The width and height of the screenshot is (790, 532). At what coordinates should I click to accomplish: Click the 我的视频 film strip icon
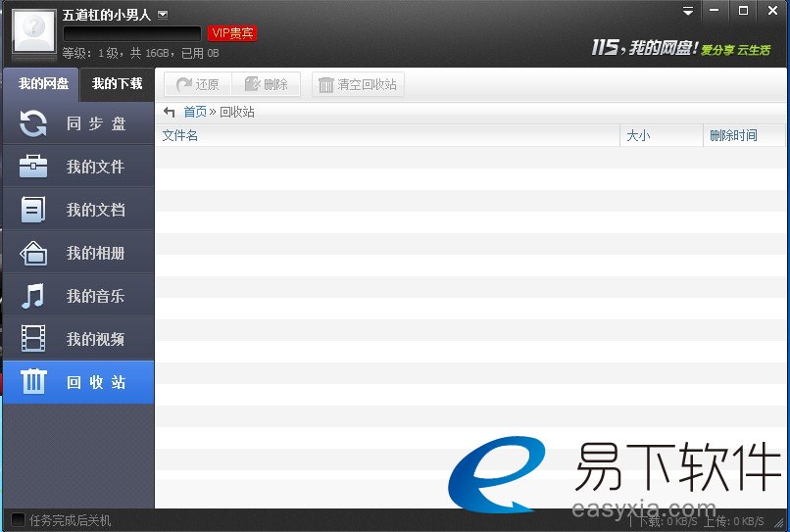click(x=33, y=339)
